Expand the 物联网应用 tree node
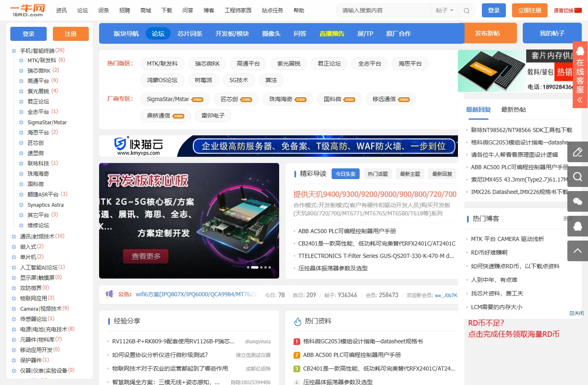Viewport: 588px width, 385px height. [14, 299]
